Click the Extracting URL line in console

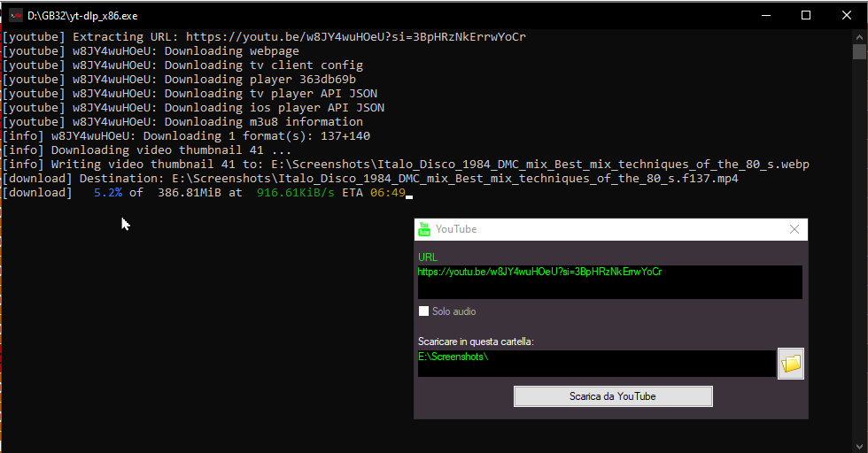click(264, 37)
